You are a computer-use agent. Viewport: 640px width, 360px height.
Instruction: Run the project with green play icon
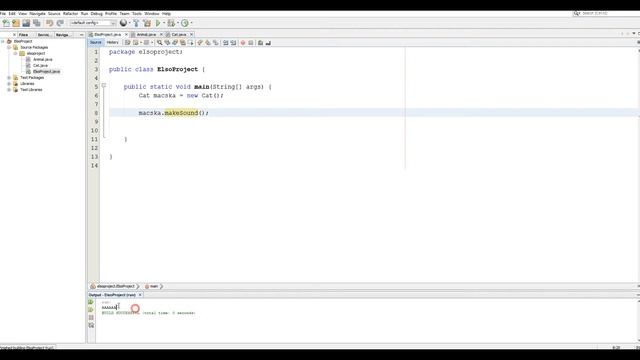(x=158, y=23)
